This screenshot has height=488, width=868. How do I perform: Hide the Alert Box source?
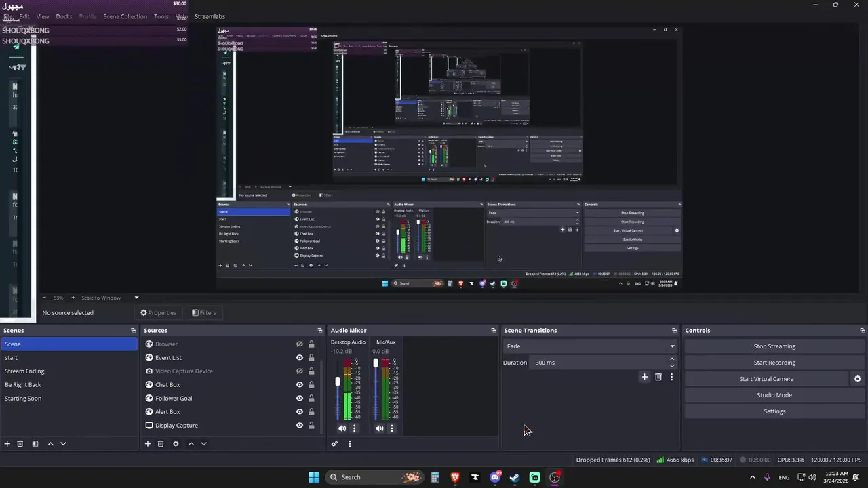pos(299,412)
